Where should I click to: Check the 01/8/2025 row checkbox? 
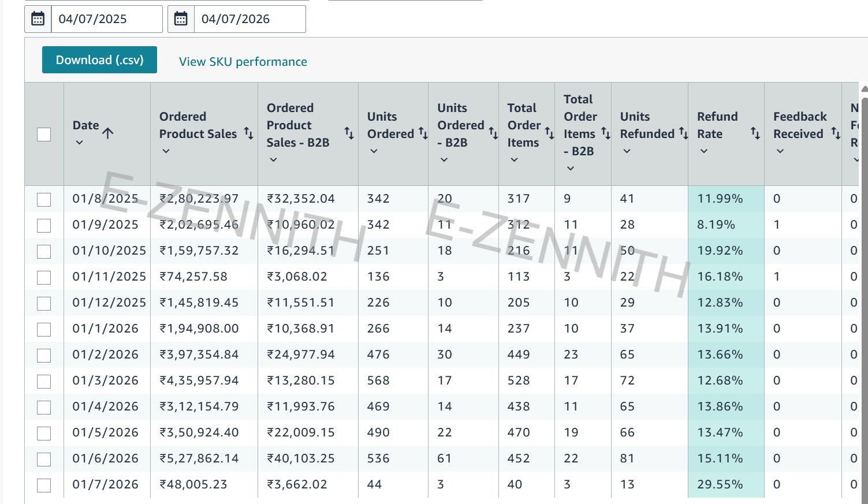(44, 200)
